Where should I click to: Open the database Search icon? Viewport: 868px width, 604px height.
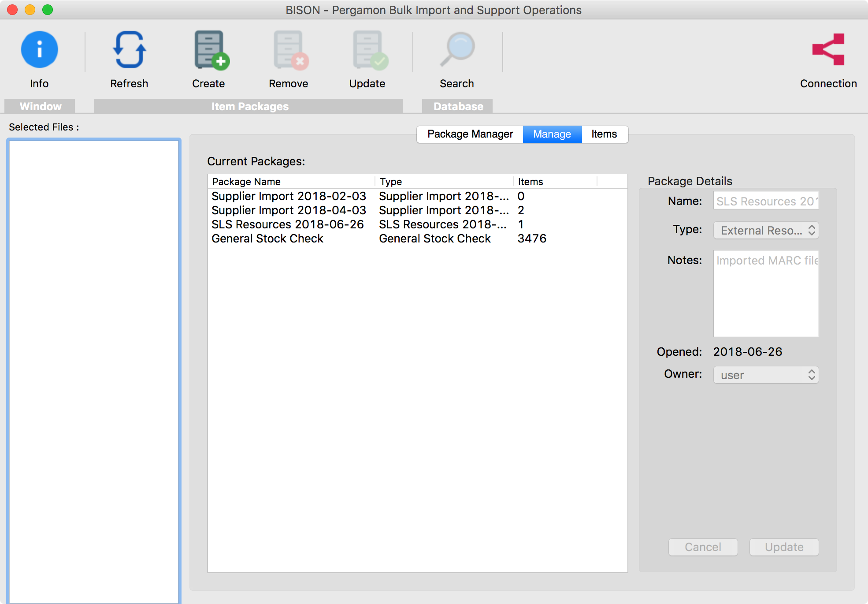pyautogui.click(x=457, y=50)
